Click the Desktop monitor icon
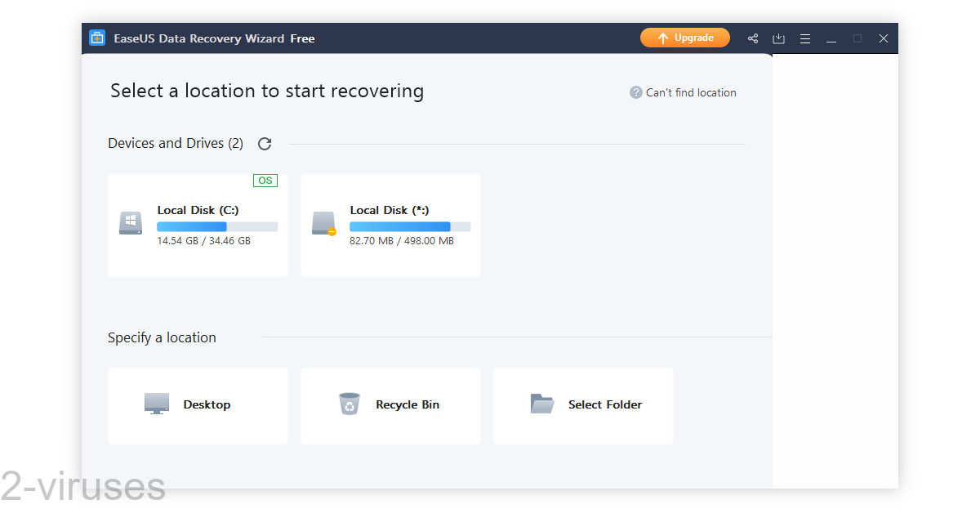980x509 pixels. [157, 404]
